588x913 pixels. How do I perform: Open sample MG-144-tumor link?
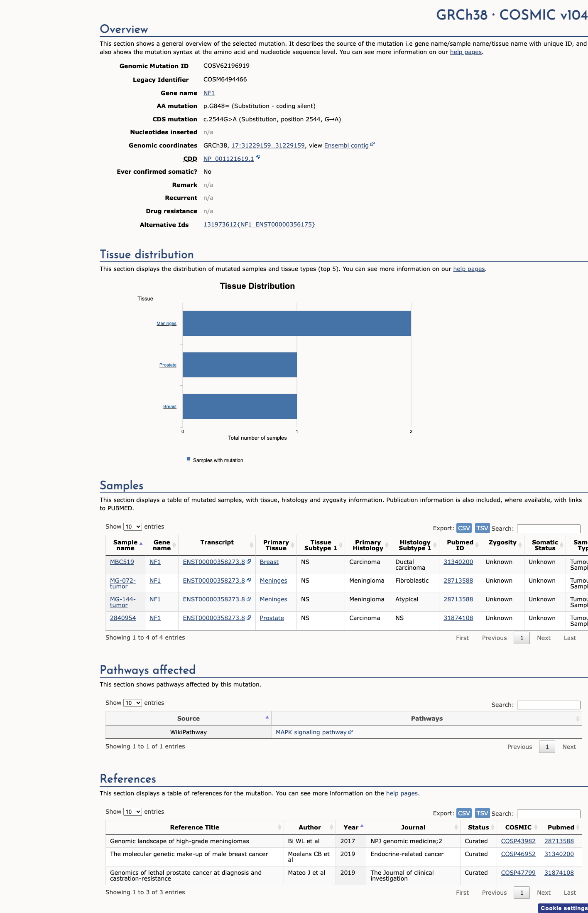point(123,602)
